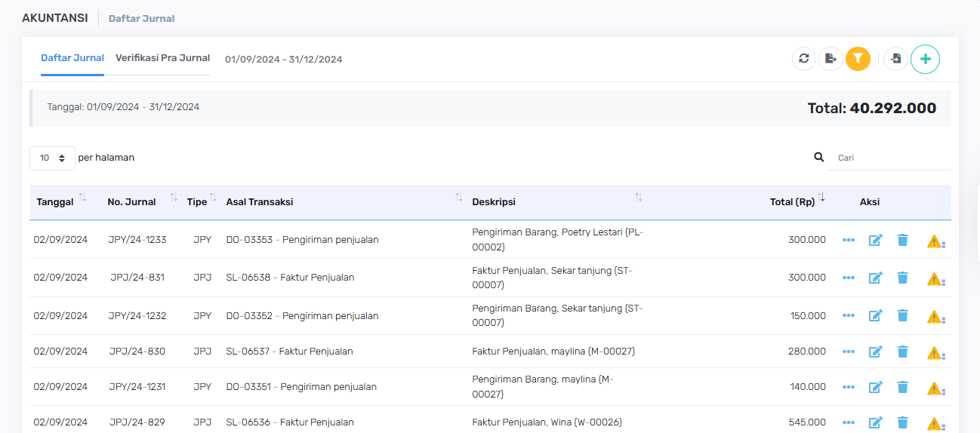Click the import journal icon
This screenshot has height=433, width=980.
point(895,58)
